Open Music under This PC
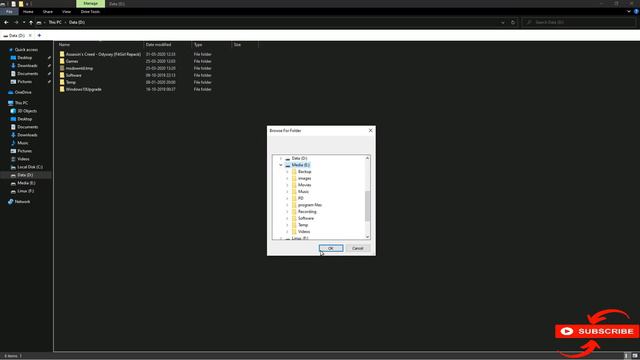 click(22, 143)
